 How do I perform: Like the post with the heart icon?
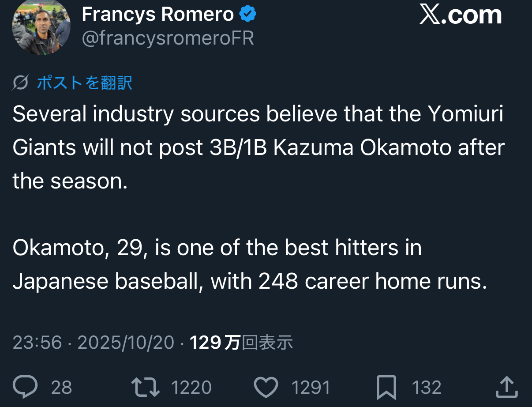coord(266,388)
